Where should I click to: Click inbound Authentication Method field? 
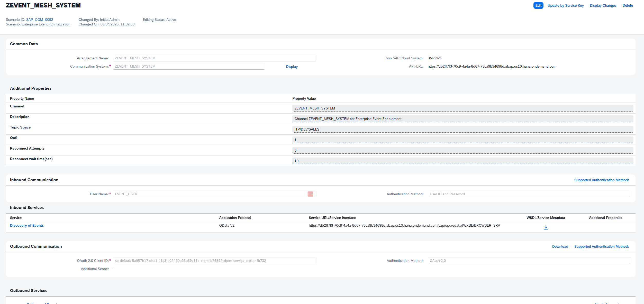point(529,194)
